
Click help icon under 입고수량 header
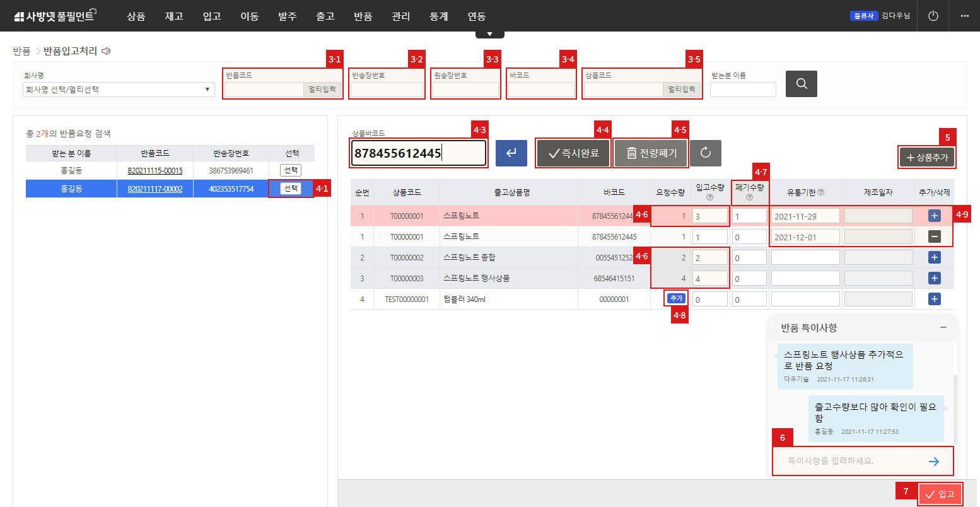(709, 197)
